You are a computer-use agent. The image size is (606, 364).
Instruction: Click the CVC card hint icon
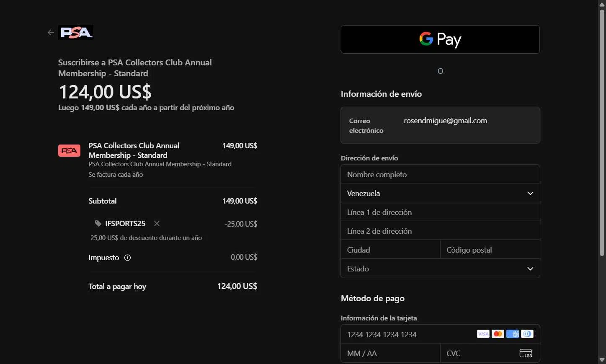click(x=526, y=353)
